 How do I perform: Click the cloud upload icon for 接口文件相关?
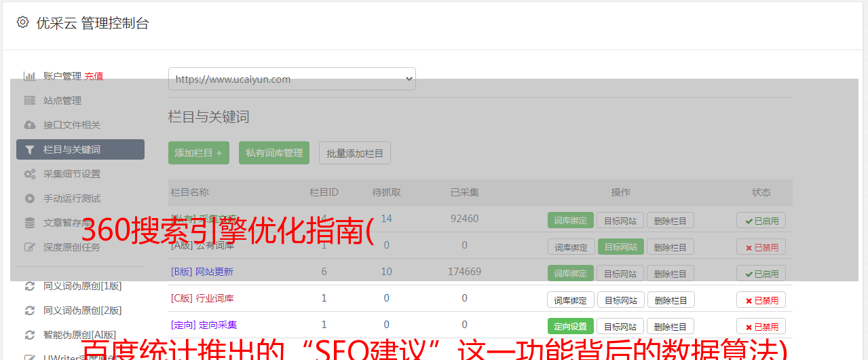(x=29, y=125)
